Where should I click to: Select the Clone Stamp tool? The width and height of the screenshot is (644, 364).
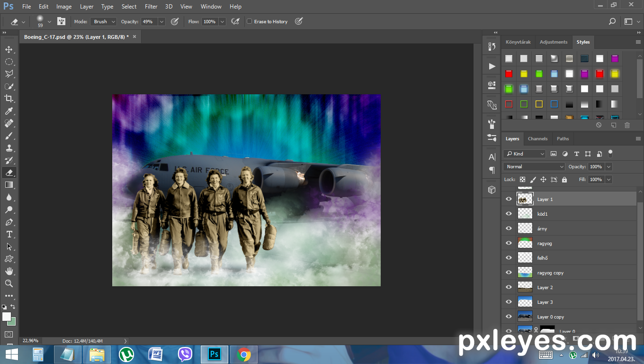(9, 148)
